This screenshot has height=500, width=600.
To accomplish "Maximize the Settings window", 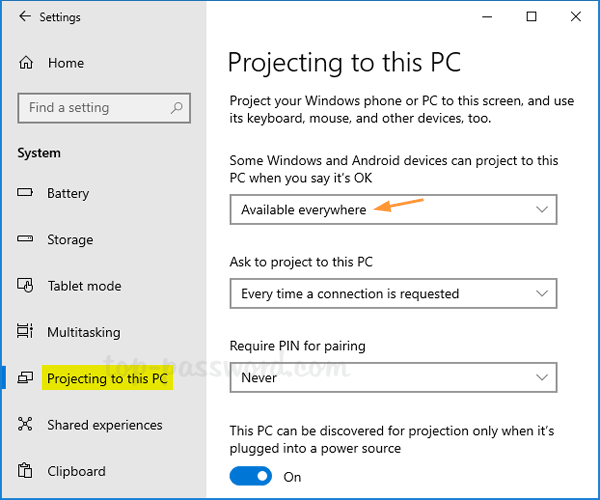I will pyautogui.click(x=531, y=16).
